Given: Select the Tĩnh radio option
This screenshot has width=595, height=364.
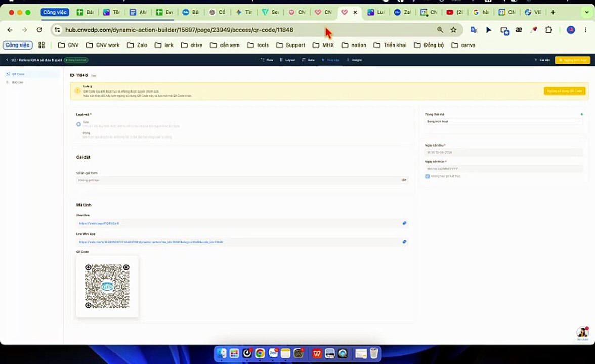Looking at the screenshot, I should coord(78,124).
